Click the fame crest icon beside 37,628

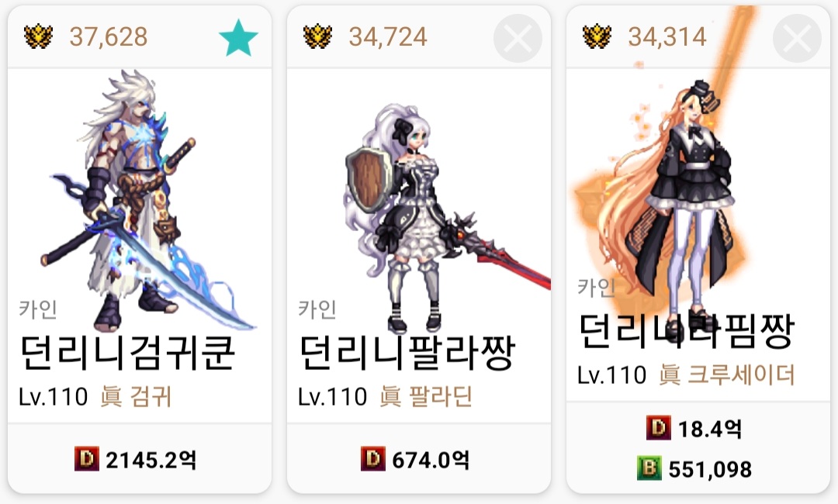tap(39, 37)
